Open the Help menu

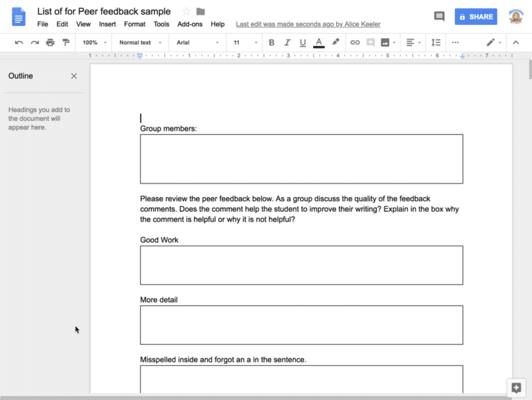click(x=218, y=24)
